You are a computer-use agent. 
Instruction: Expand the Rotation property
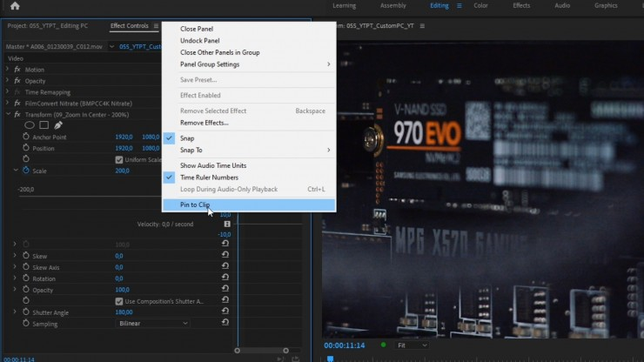pos(15,278)
